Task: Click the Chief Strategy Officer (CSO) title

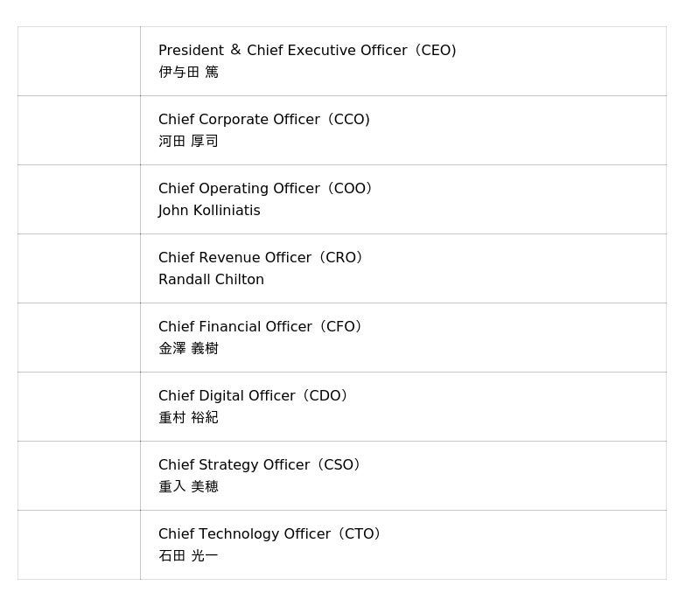Action: coord(259,465)
